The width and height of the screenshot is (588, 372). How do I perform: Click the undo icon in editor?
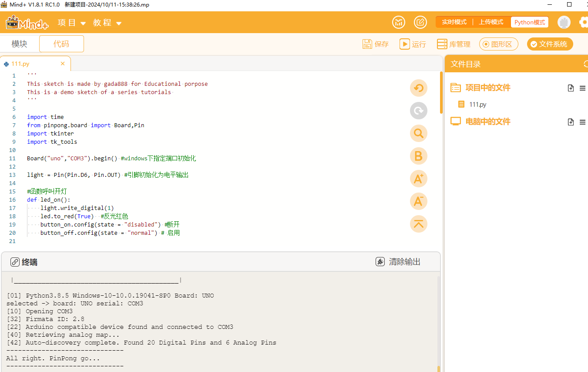(x=419, y=88)
